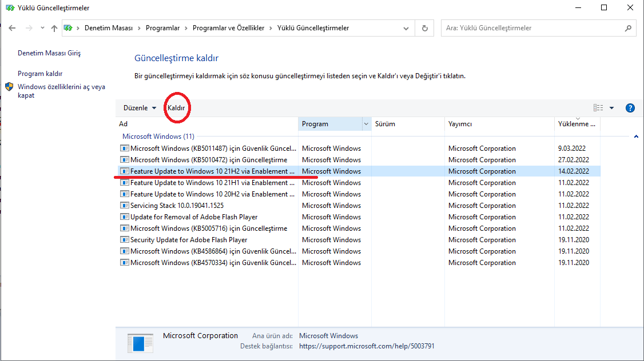Image resolution: width=644 pixels, height=361 pixels.
Task: Click the icon of KB4570334 row
Action: click(125, 263)
